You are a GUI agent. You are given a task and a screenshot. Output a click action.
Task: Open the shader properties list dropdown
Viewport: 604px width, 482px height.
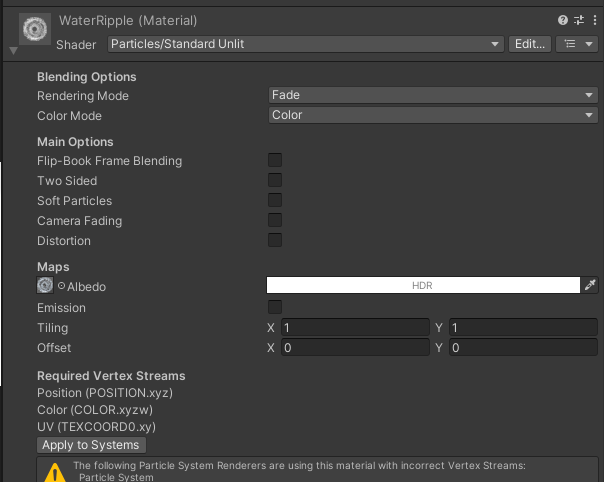pyautogui.click(x=577, y=44)
